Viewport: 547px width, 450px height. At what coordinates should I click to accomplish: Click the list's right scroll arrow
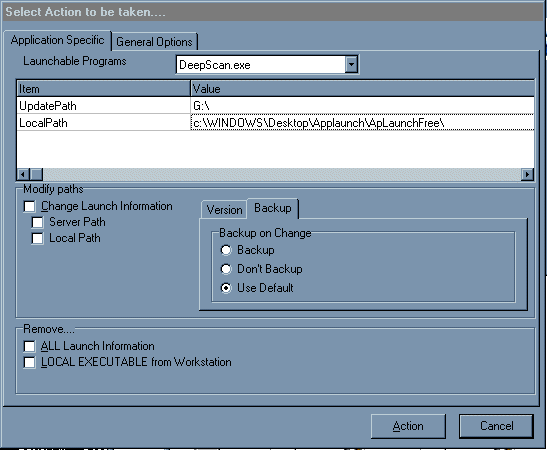click(x=527, y=174)
